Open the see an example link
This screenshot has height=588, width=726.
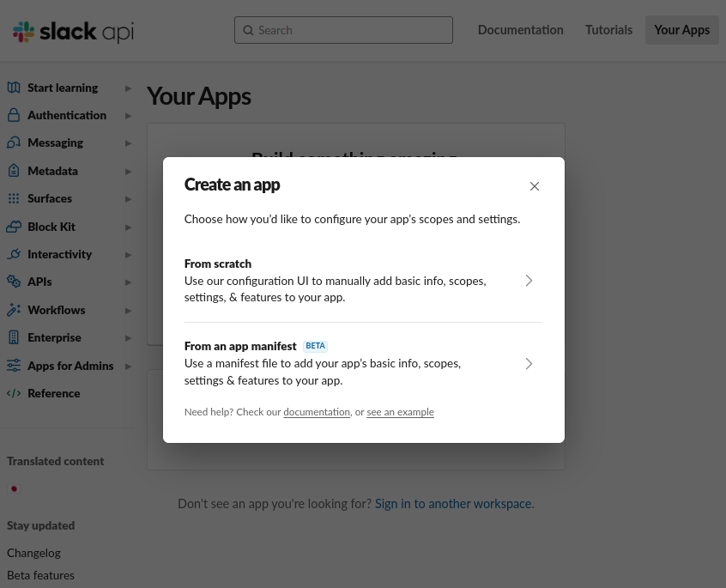[400, 412]
